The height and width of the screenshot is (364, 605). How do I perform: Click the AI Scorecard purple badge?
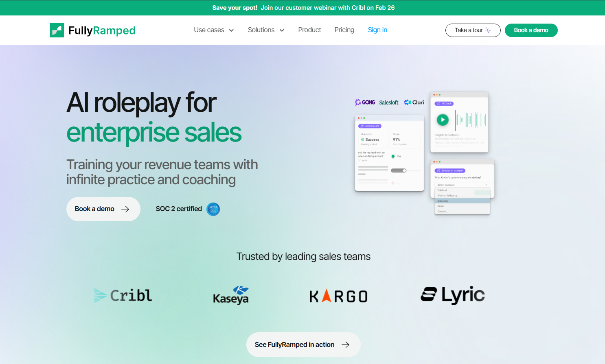pos(370,126)
